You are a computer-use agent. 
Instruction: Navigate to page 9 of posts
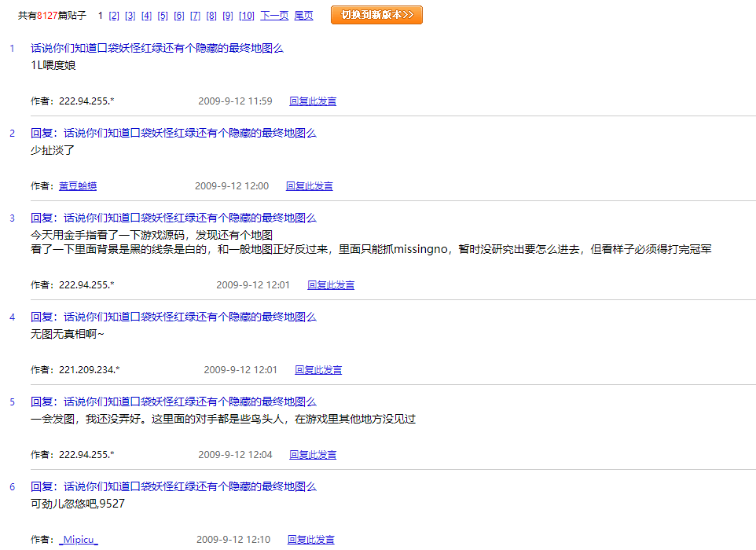[227, 16]
